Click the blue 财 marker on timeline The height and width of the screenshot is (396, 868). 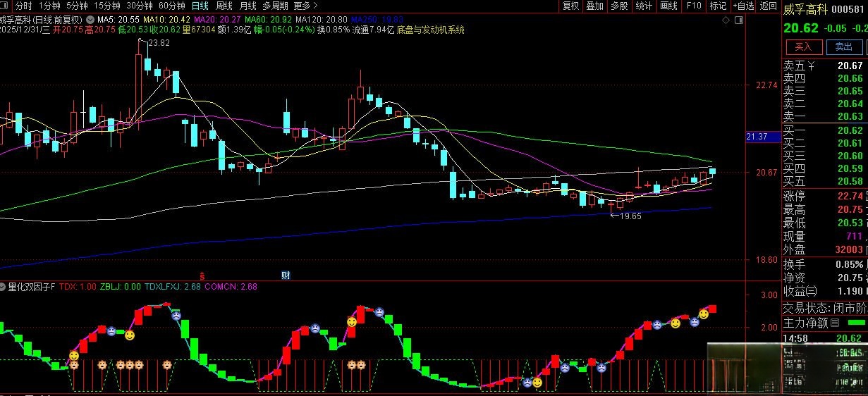[286, 275]
